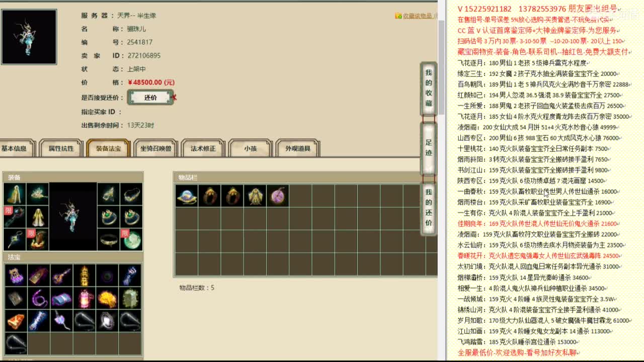
Task: Click the 山西专区 line in the text document
Action: (540, 138)
